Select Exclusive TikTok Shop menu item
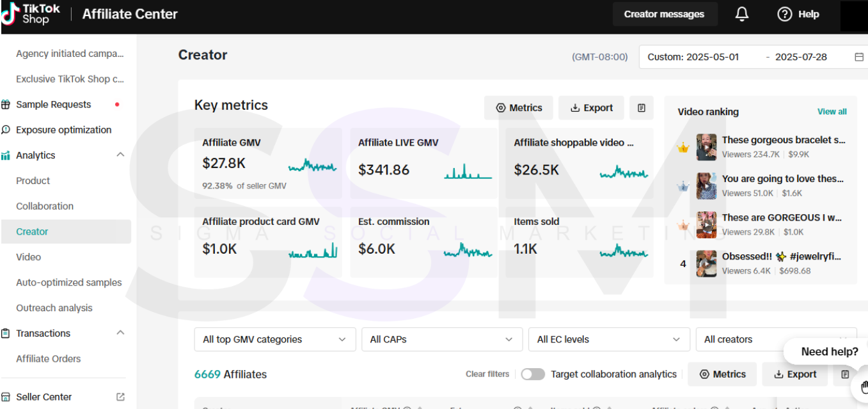868x409 pixels. pos(70,79)
